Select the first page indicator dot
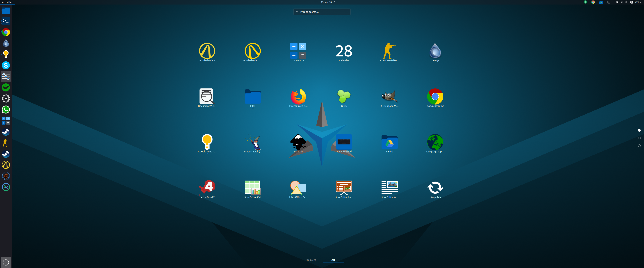Screen dimensions: 644x268 click(639, 130)
